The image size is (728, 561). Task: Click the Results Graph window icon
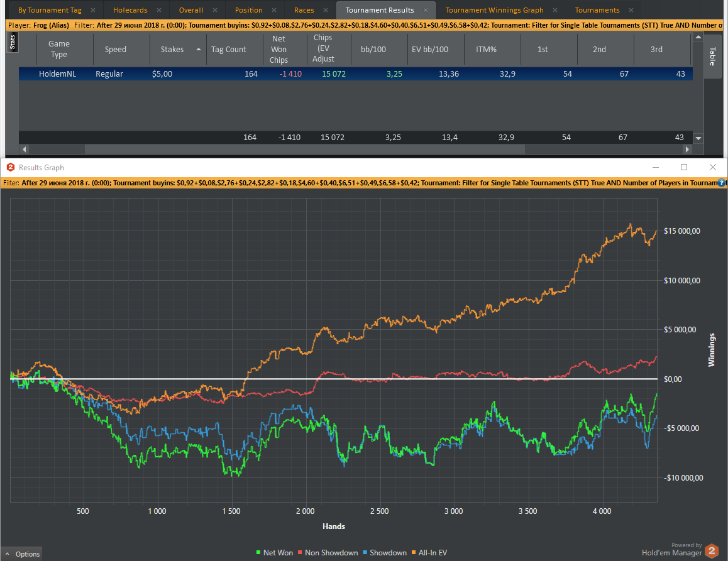(10, 168)
